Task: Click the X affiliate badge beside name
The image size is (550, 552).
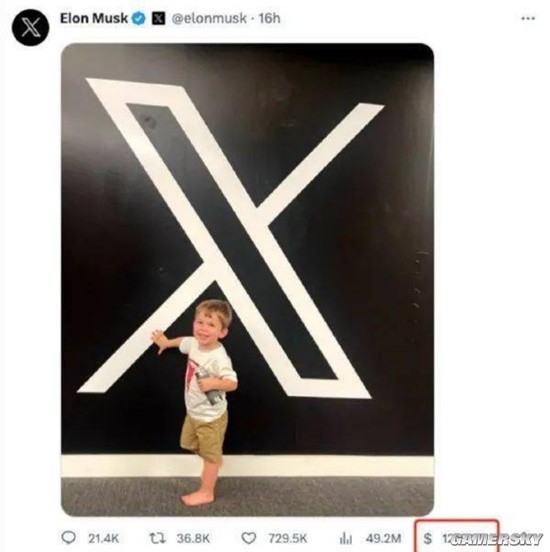Action: (158, 18)
